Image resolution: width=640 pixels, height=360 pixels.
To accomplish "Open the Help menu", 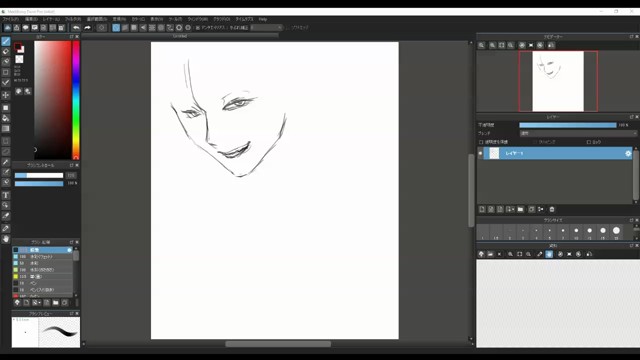I will (x=263, y=19).
